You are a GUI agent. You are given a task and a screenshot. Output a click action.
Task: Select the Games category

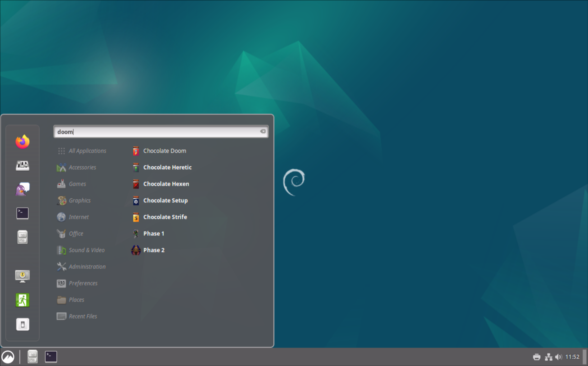[77, 184]
